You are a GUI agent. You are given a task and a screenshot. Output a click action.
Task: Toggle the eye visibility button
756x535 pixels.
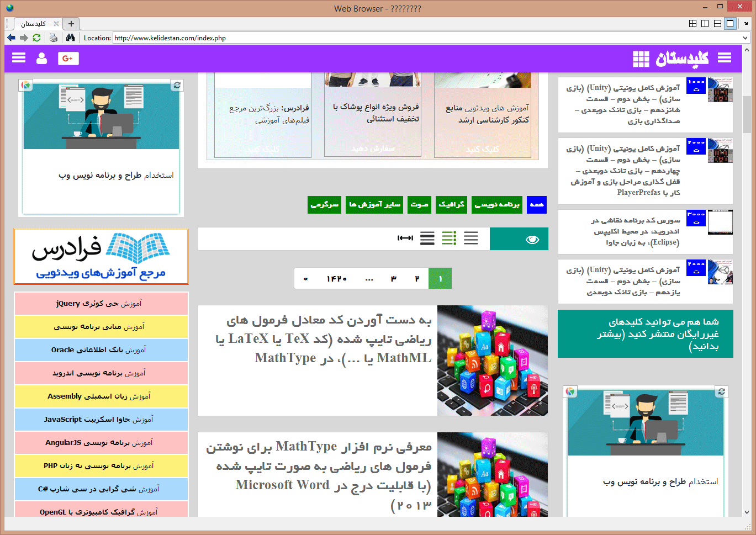click(x=519, y=239)
